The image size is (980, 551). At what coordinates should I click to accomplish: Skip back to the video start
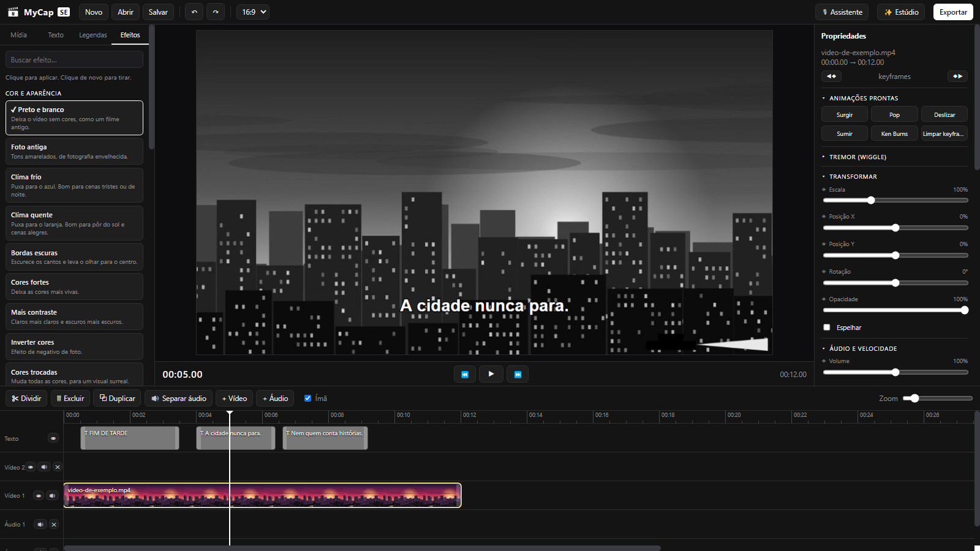point(465,374)
